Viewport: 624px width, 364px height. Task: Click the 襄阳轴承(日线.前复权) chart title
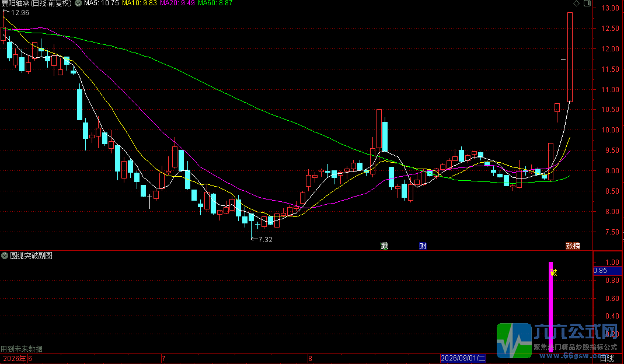click(x=37, y=3)
